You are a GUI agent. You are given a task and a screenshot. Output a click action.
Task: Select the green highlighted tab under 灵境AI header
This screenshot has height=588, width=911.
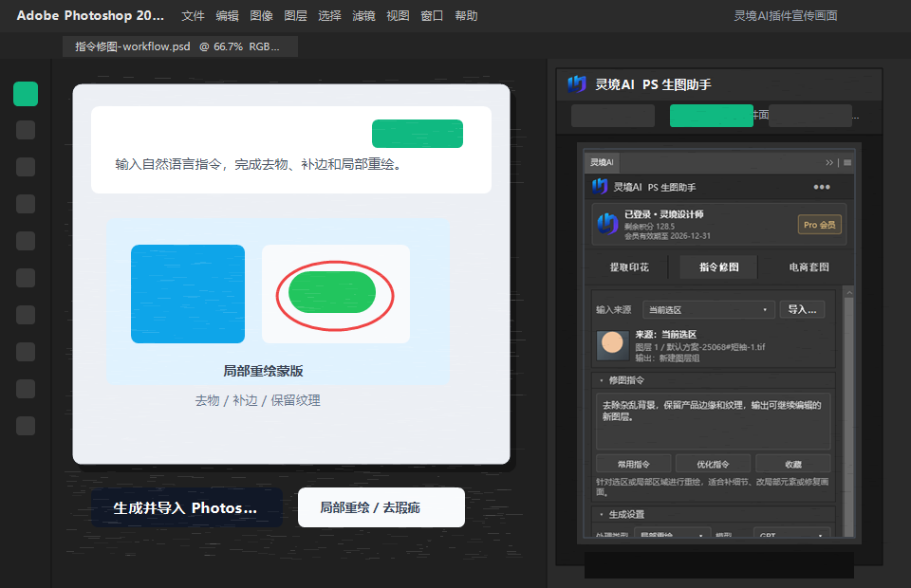711,116
